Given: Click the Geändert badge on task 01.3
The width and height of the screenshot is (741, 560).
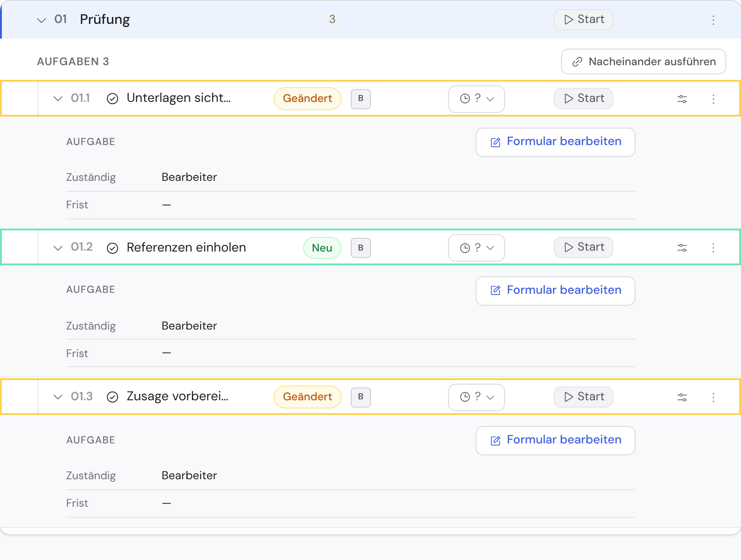Looking at the screenshot, I should (x=308, y=397).
